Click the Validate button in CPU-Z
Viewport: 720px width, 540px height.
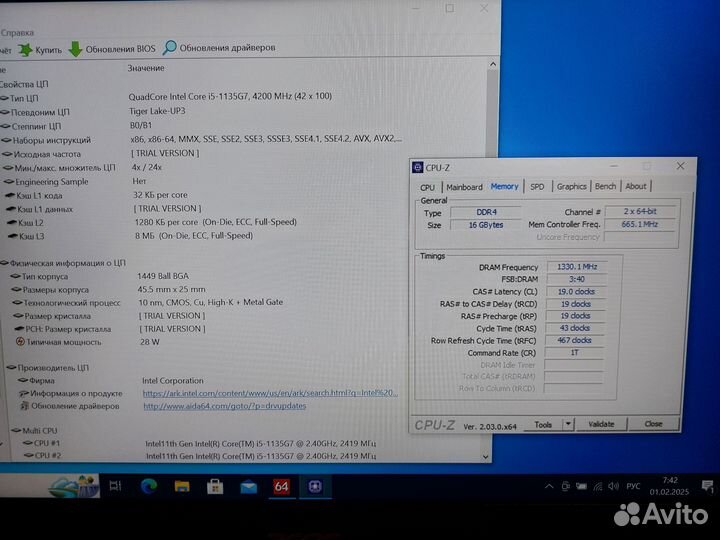click(x=601, y=424)
